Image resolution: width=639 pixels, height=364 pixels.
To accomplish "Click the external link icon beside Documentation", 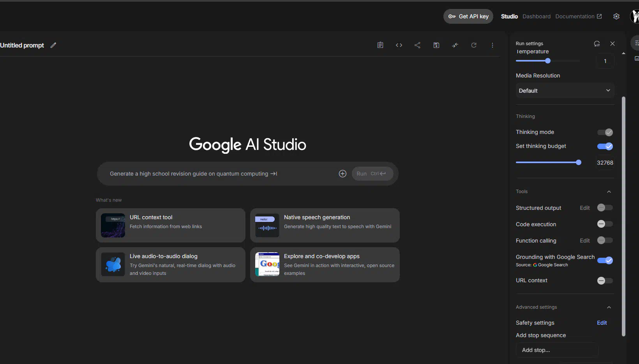I will tap(599, 16).
